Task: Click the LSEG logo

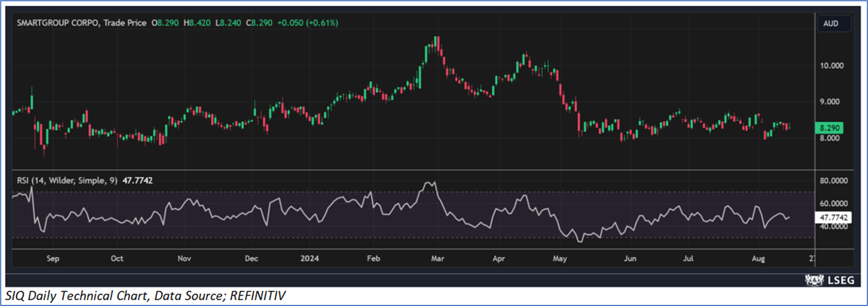Action: 830,280
